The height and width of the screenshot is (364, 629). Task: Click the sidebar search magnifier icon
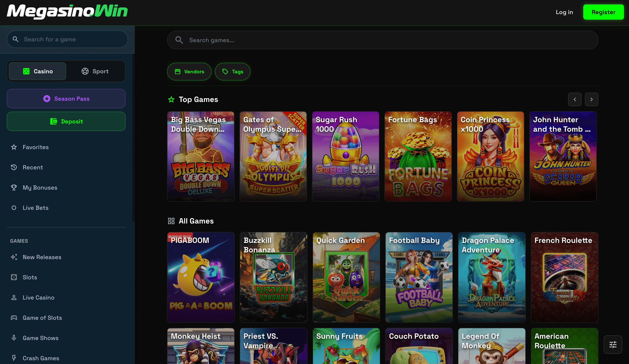pos(15,39)
